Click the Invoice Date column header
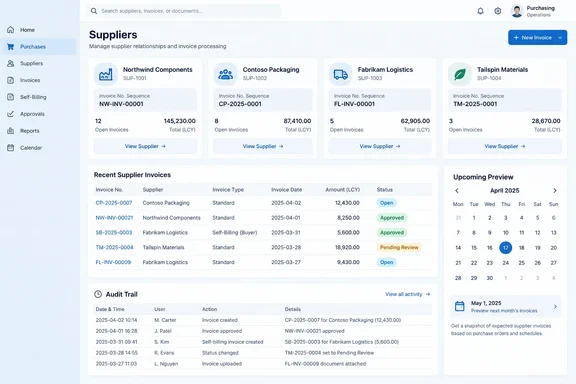 click(x=287, y=190)
